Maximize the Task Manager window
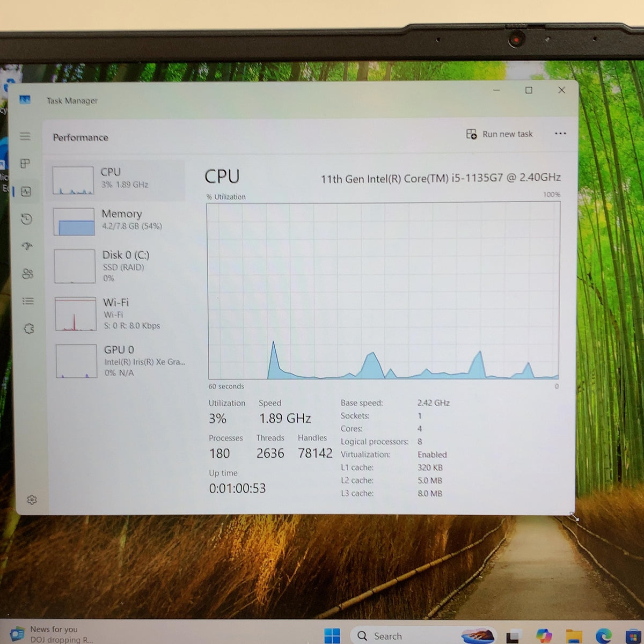Viewport: 644px width, 644px height. [529, 90]
